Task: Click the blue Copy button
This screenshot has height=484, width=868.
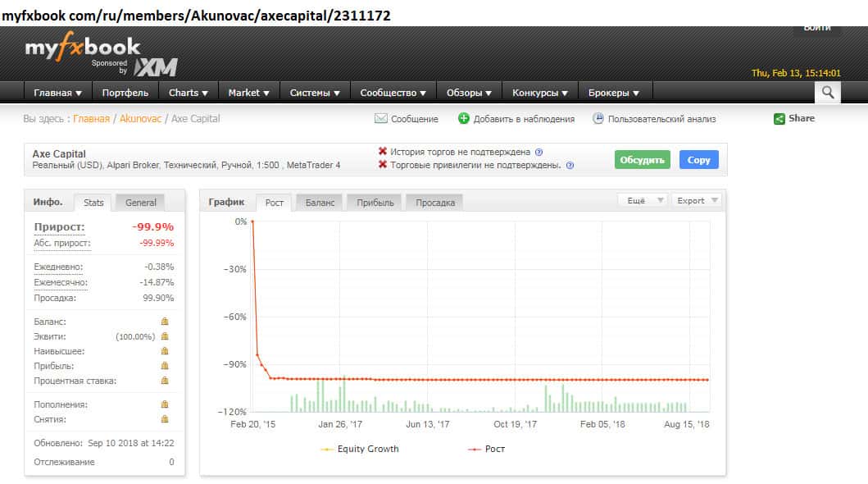Action: point(698,160)
